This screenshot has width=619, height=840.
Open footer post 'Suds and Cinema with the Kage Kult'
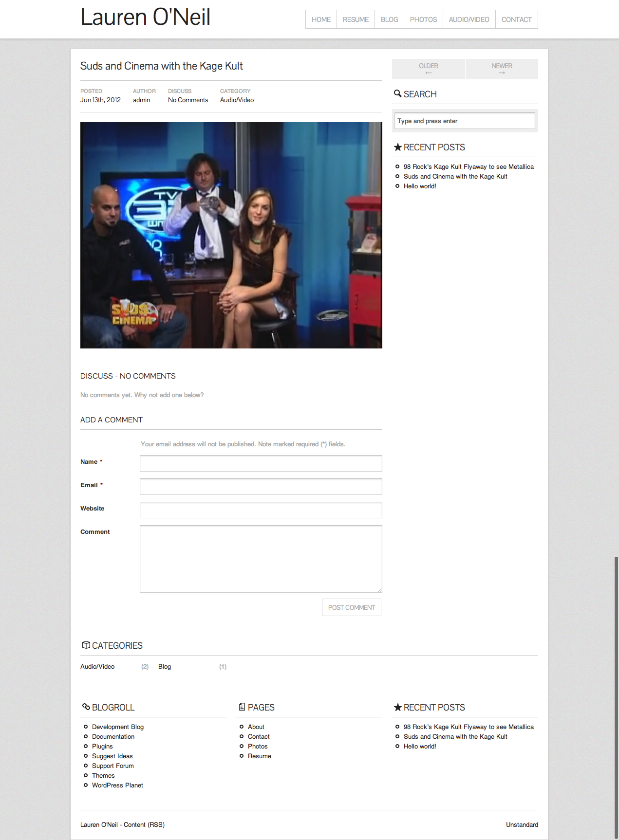[455, 736]
